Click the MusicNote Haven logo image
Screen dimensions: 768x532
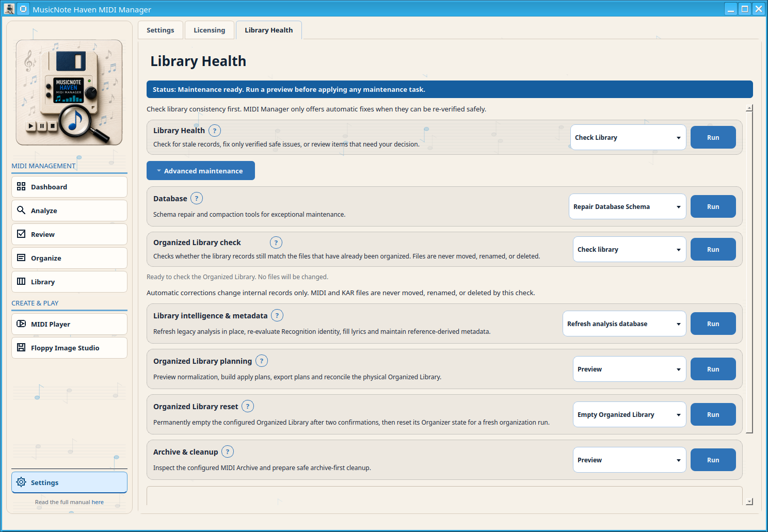point(69,92)
